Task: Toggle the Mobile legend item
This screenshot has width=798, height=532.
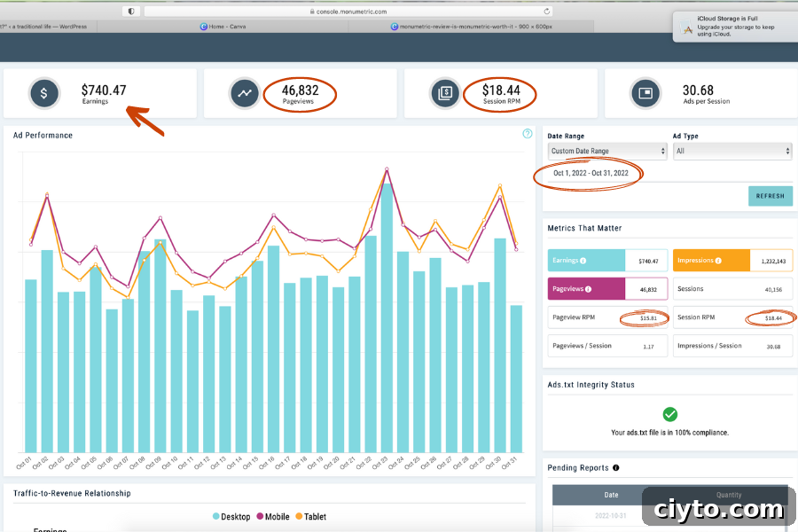Action: point(273,517)
